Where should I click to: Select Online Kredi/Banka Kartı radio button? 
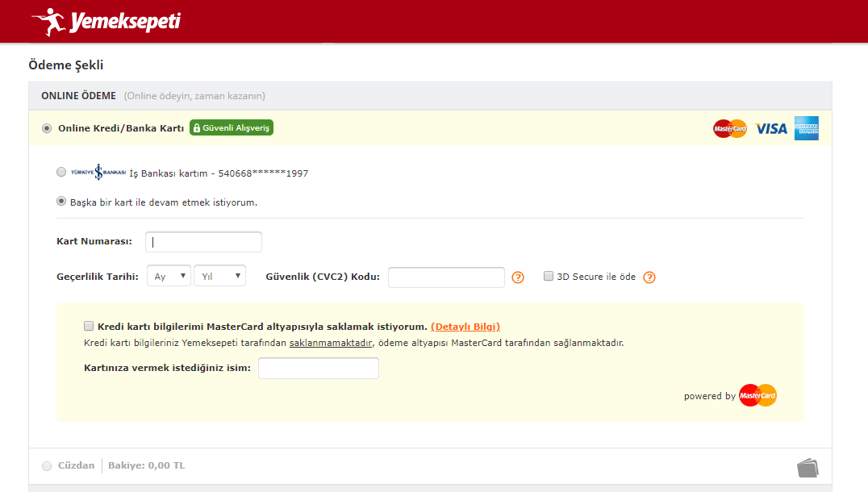[x=47, y=128]
